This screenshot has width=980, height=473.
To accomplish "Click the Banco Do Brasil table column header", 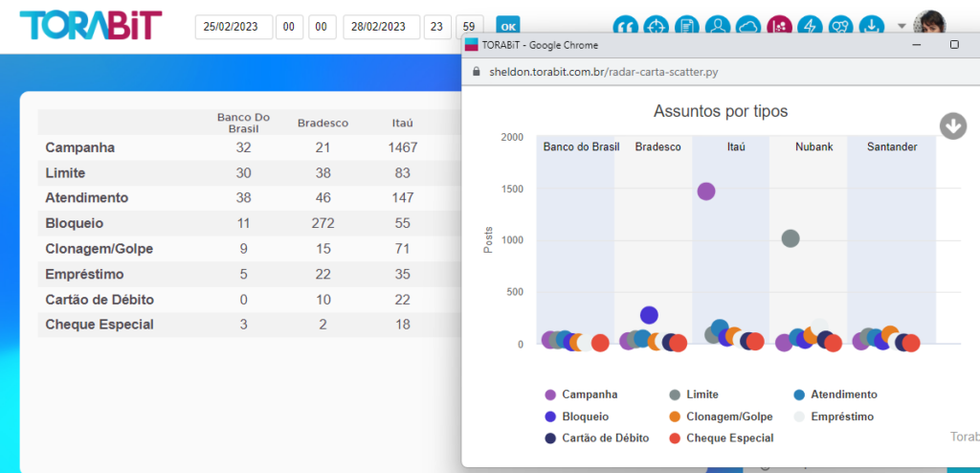I will pyautogui.click(x=243, y=123).
